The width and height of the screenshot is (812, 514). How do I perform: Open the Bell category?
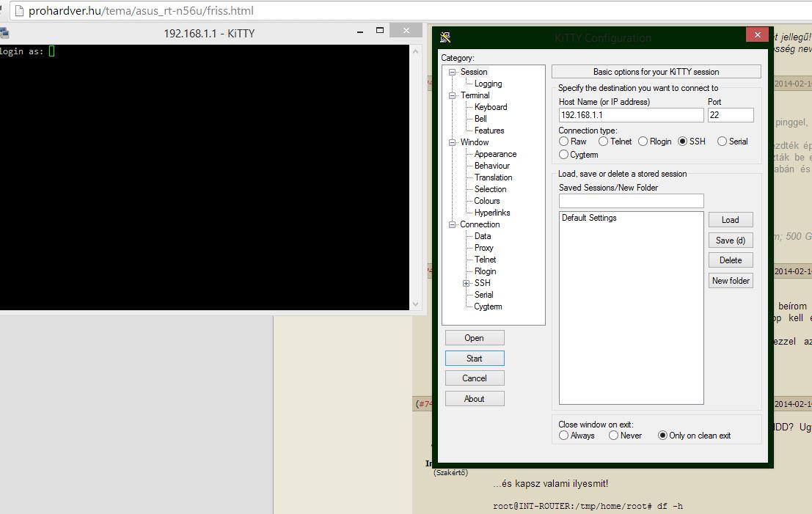(x=480, y=119)
